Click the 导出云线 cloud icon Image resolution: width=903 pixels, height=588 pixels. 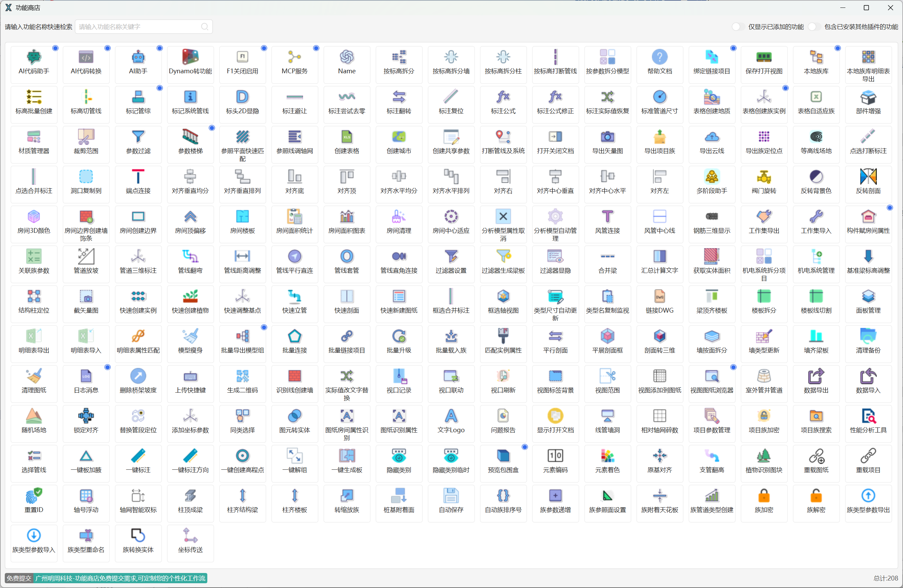pos(711,137)
